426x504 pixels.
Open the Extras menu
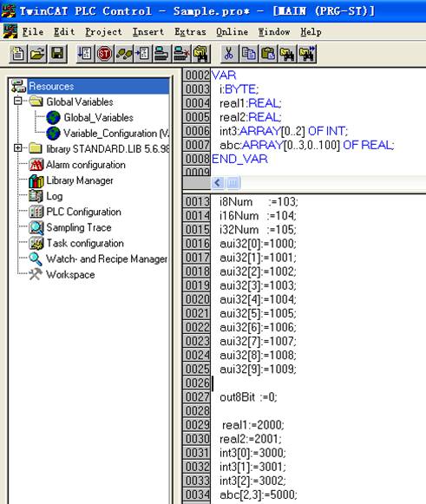pos(190,32)
